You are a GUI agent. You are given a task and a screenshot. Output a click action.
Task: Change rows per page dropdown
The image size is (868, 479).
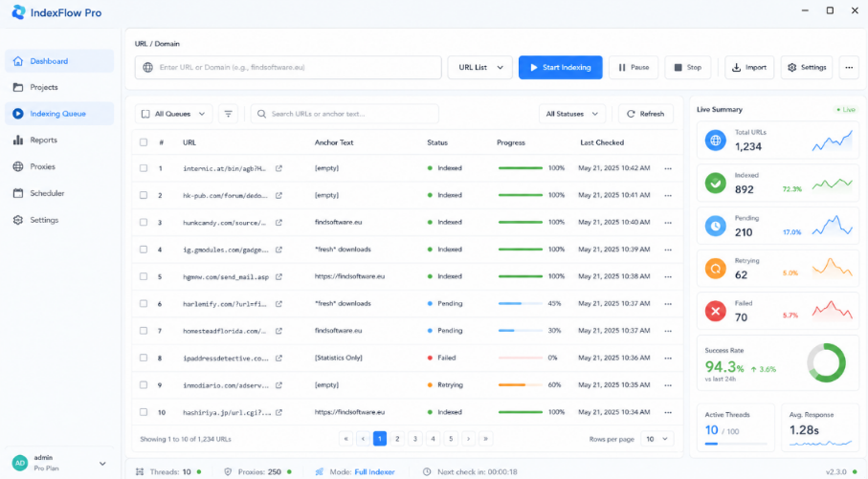click(x=657, y=439)
